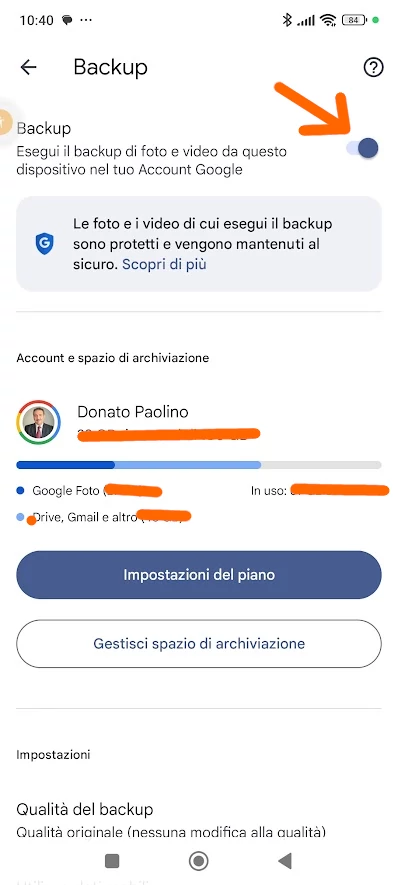Select the Donato Paolino account name
The width and height of the screenshot is (398, 885).
click(x=133, y=412)
